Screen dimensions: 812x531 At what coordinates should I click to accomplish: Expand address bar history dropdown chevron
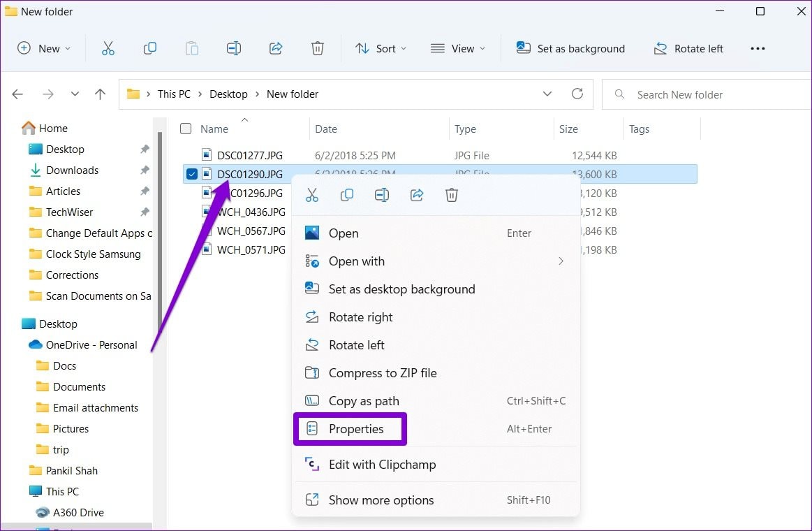[x=547, y=94]
